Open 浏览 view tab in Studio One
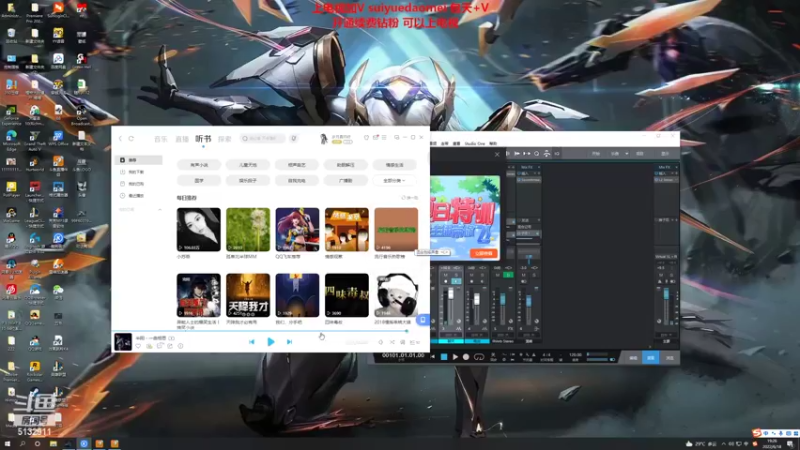Image resolution: width=800 pixels, height=450 pixels. 669,358
